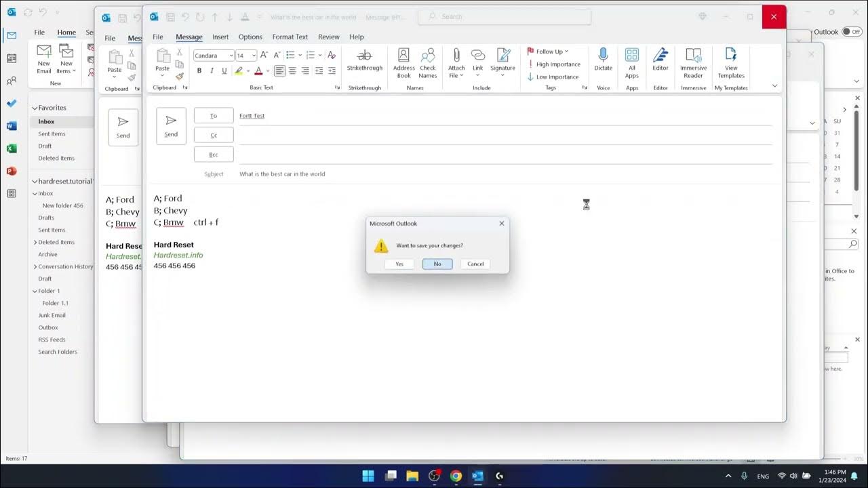Toggle the New Outlook switch
The height and width of the screenshot is (488, 868).
(x=851, y=32)
